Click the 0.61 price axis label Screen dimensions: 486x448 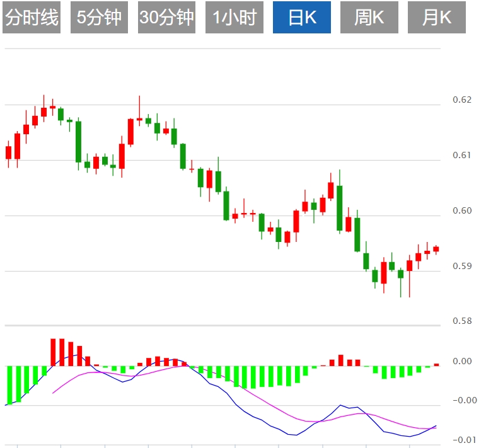(x=462, y=155)
